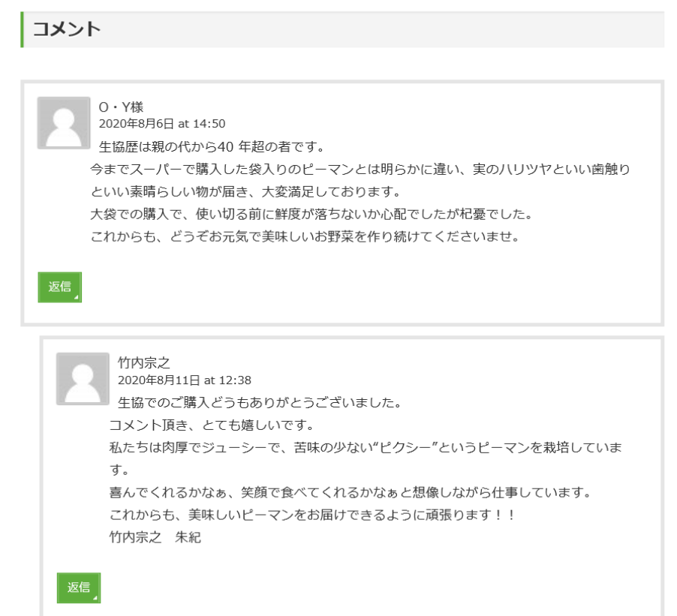The width and height of the screenshot is (677, 616).
Task: Click the line starting 私たちは肉厚でジューシーで
Action: 365,448
